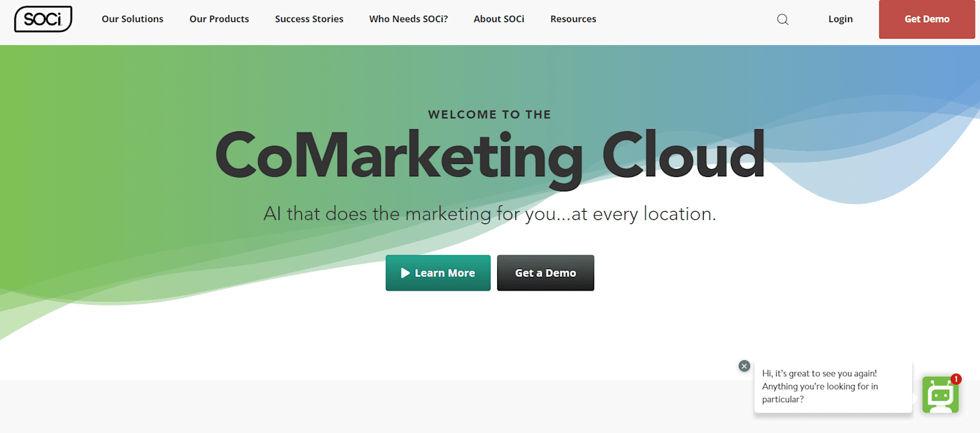Open the Our Products menu

click(220, 19)
